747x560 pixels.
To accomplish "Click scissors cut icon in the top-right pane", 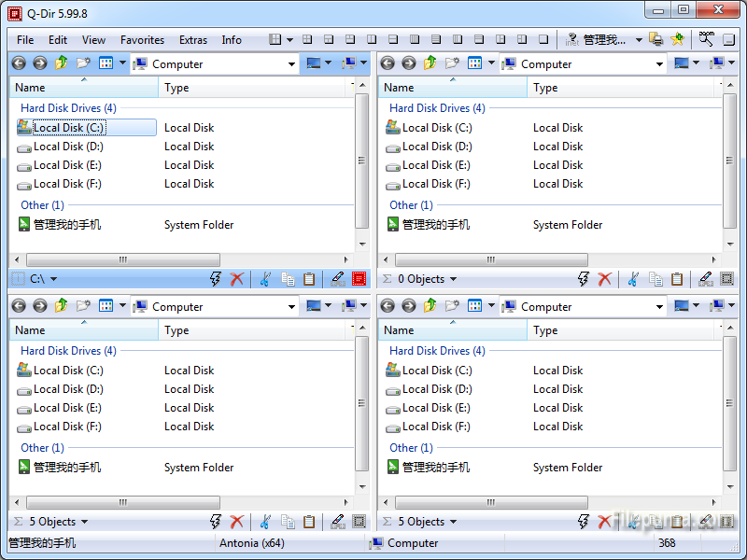I will pos(634,279).
